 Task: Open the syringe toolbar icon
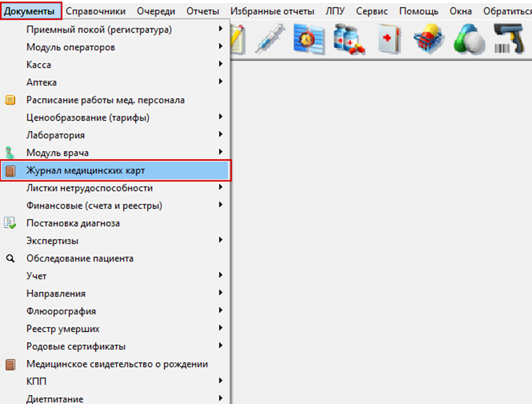click(270, 39)
